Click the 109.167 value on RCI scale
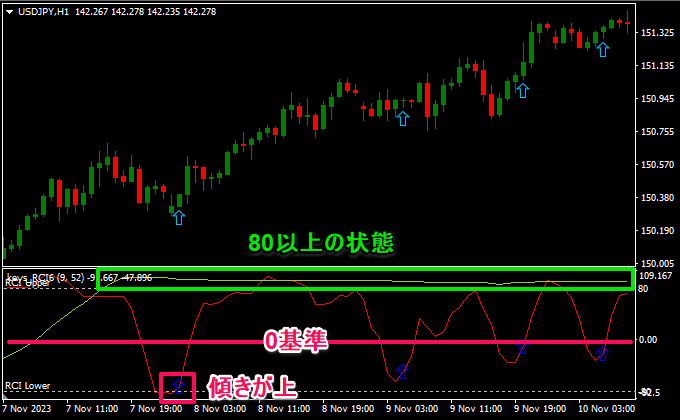Viewport: 680px width, 420px height. (656, 276)
